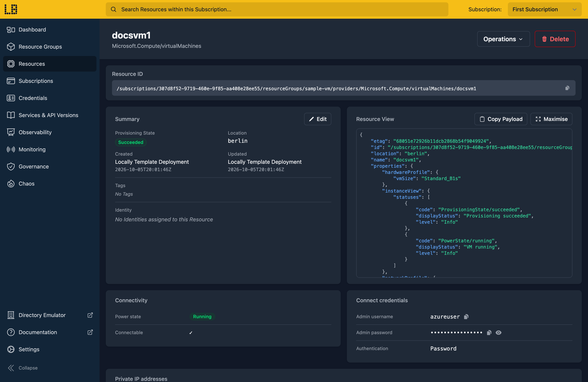This screenshot has height=382, width=588.
Task: Click Copy Payload button
Action: (501, 119)
